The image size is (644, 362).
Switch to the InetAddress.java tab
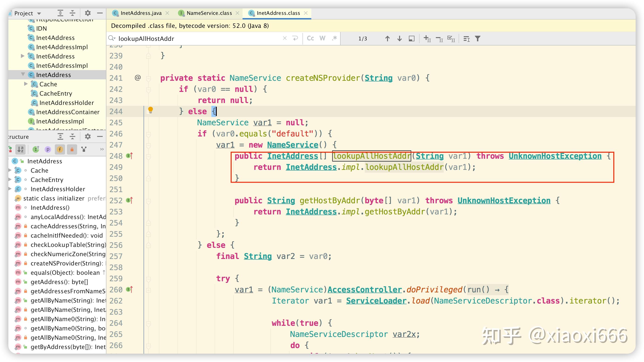pyautogui.click(x=141, y=13)
